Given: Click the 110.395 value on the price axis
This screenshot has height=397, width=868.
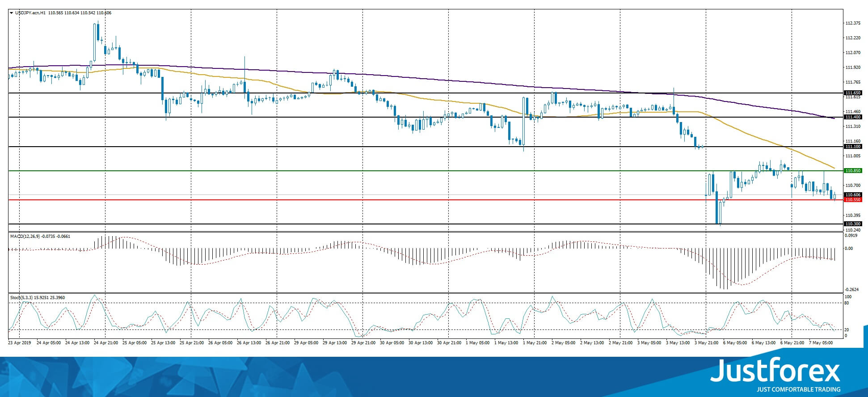Looking at the screenshot, I should (x=853, y=215).
